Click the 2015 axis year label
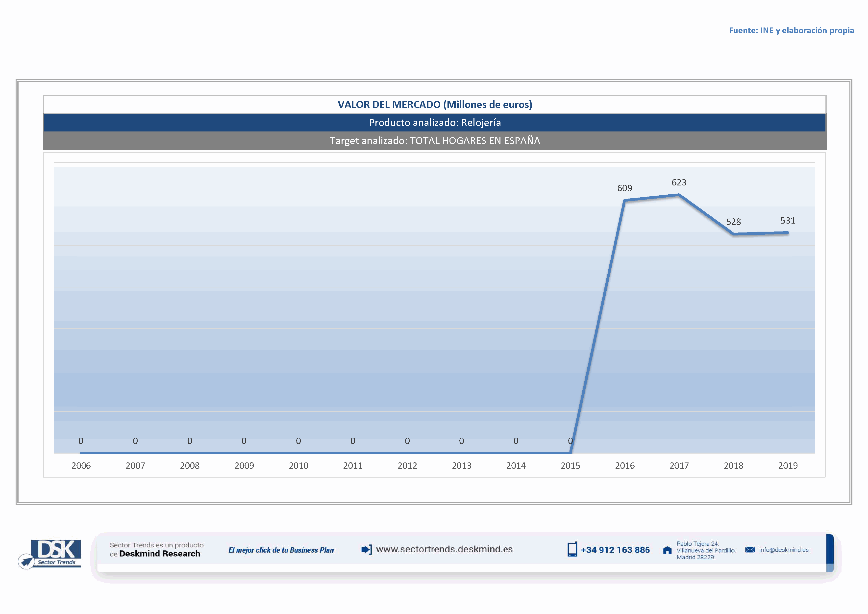 click(570, 466)
